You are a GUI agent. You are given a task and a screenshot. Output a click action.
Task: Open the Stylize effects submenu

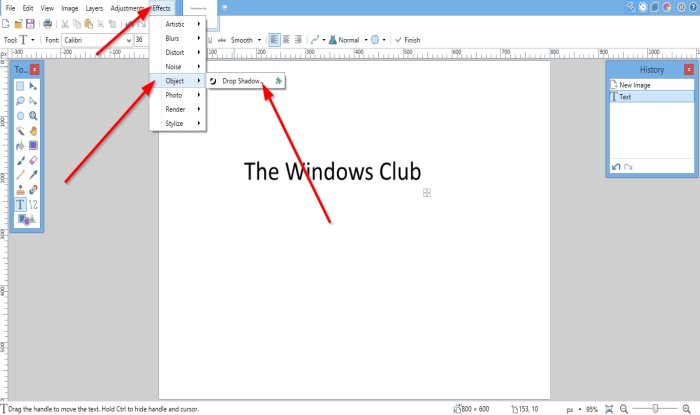pos(178,124)
